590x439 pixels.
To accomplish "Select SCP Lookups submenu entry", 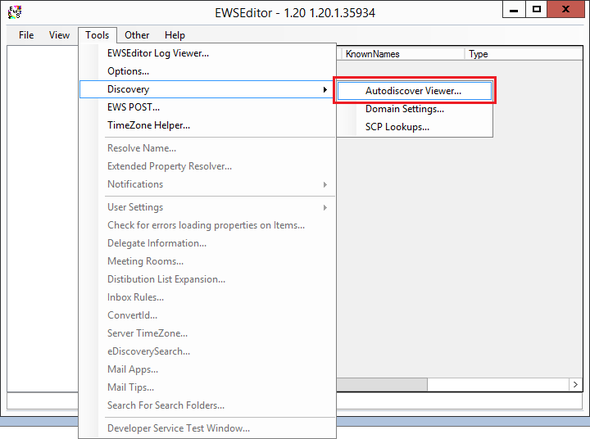I will coord(415,127).
